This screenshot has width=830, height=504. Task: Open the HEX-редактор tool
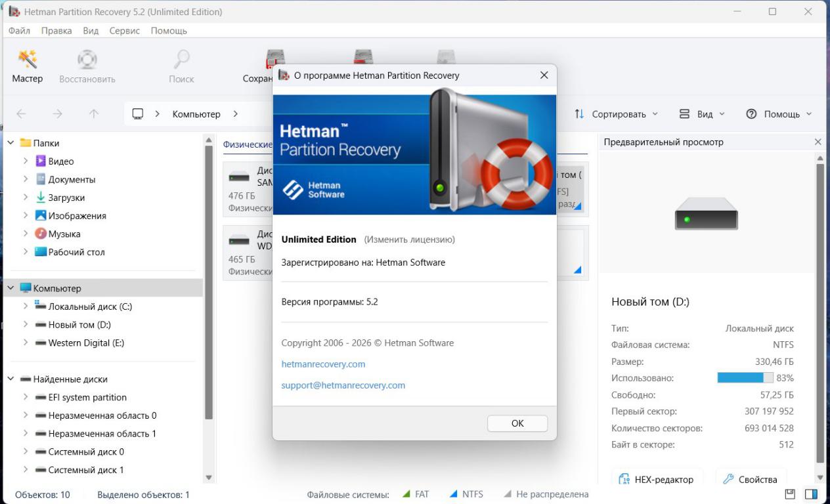click(x=657, y=479)
